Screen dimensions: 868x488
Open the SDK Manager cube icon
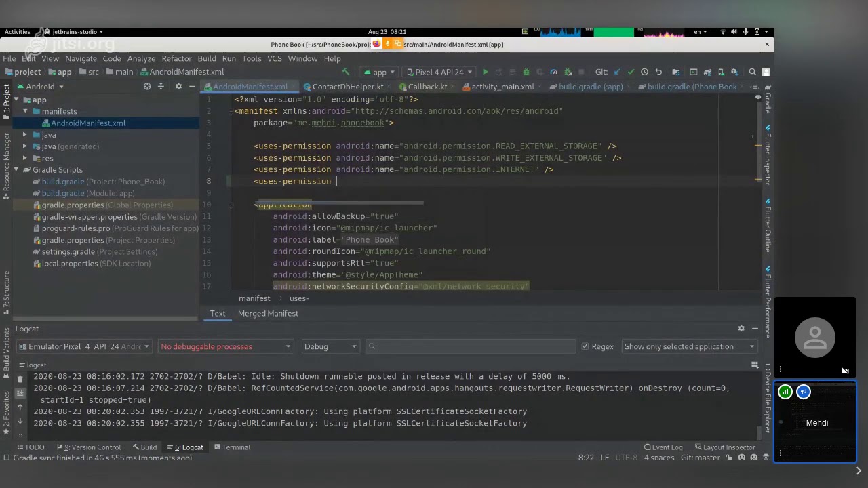(x=735, y=72)
